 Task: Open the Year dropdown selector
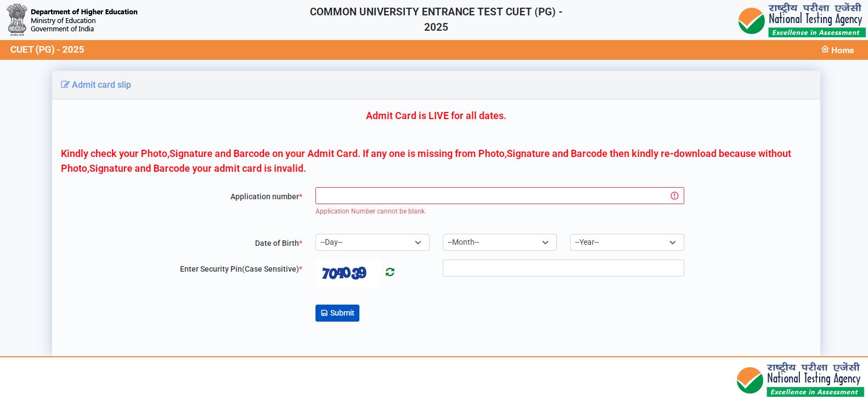(627, 243)
